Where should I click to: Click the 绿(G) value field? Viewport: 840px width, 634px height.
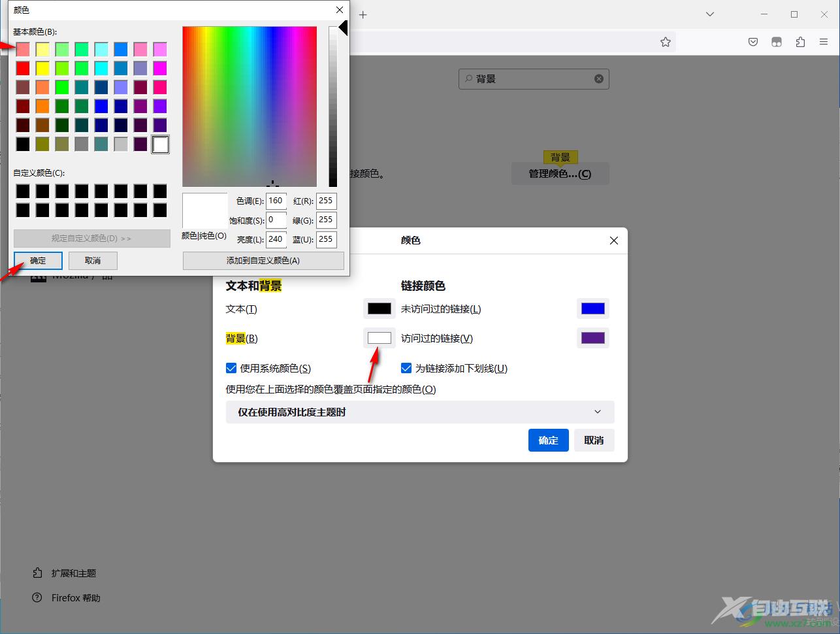[326, 220]
